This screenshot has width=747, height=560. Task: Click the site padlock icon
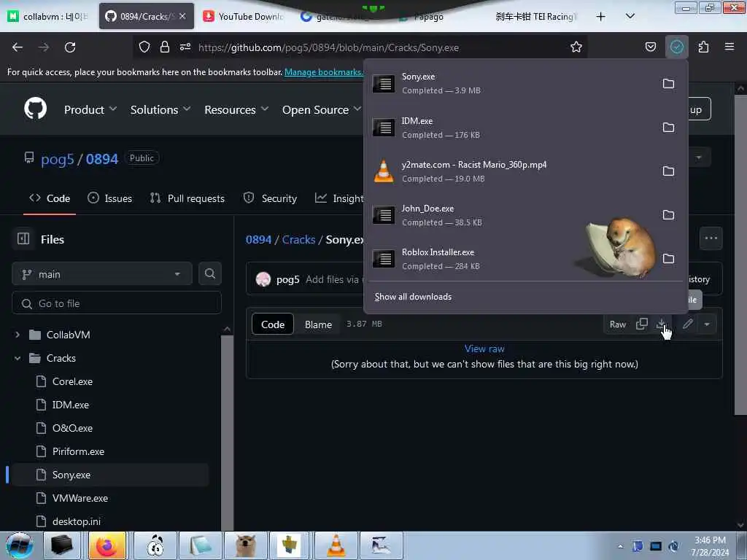pyautogui.click(x=164, y=47)
